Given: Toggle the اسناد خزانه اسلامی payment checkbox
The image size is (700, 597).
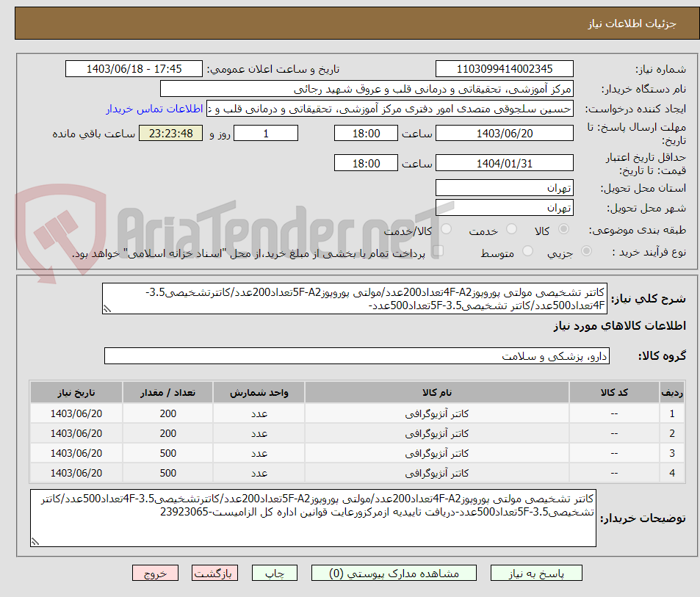Looking at the screenshot, I should pyautogui.click(x=439, y=251).
